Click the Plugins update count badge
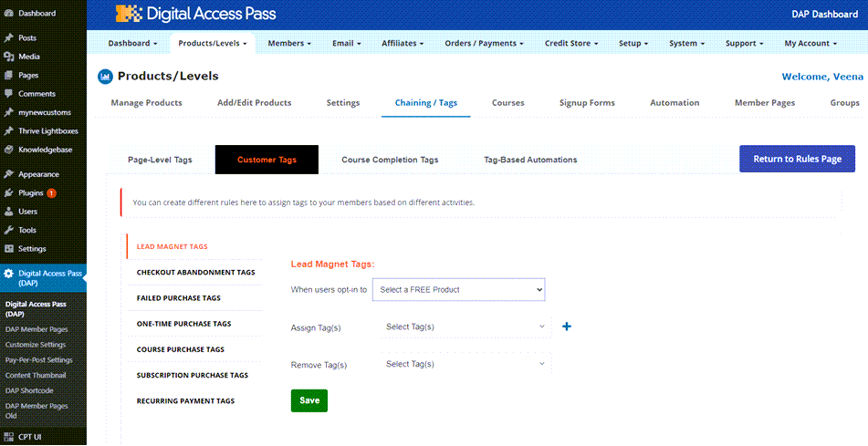Viewport: 868px width, 446px height. click(51, 193)
